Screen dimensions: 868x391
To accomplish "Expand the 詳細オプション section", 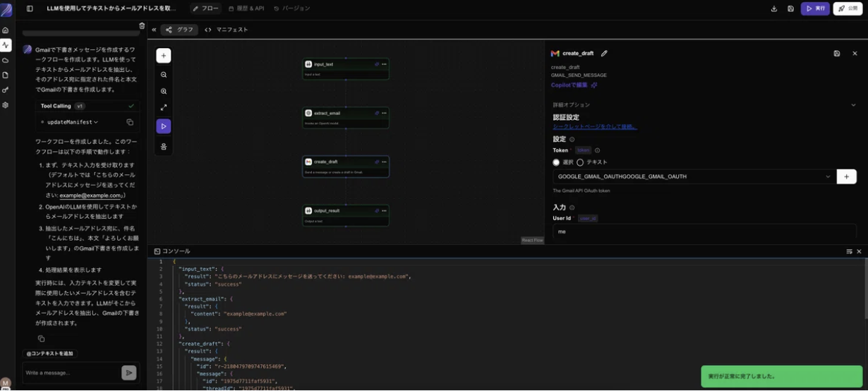I will tap(704, 104).
